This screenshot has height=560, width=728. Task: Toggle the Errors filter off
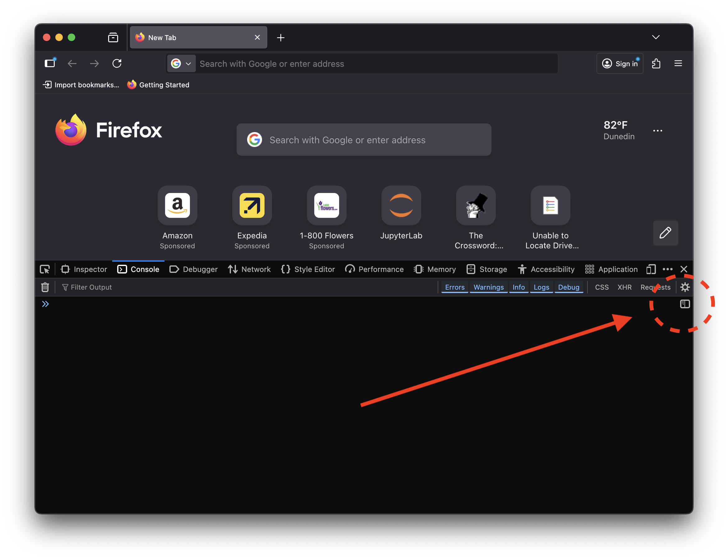coord(454,287)
